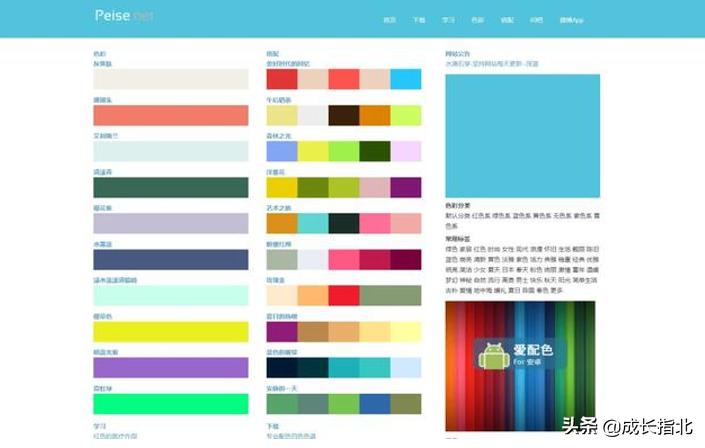The height and width of the screenshot is (448, 705).
Task: Tap the Android robot icon on banner
Action: coord(494,355)
